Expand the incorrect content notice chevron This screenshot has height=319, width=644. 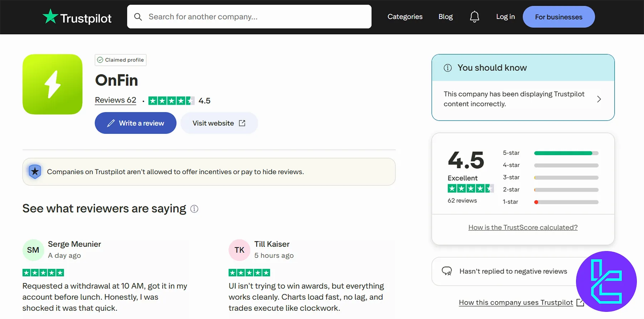click(x=599, y=99)
